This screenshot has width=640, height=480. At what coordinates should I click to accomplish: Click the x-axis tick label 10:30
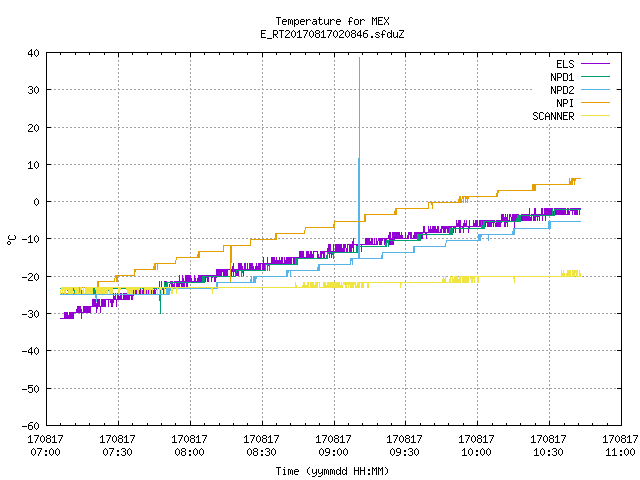coord(548,452)
